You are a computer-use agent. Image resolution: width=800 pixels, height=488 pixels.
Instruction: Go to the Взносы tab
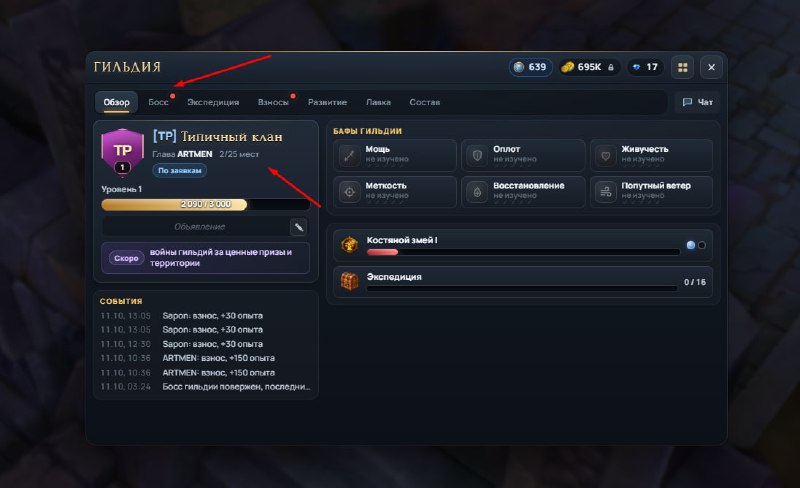[273, 102]
